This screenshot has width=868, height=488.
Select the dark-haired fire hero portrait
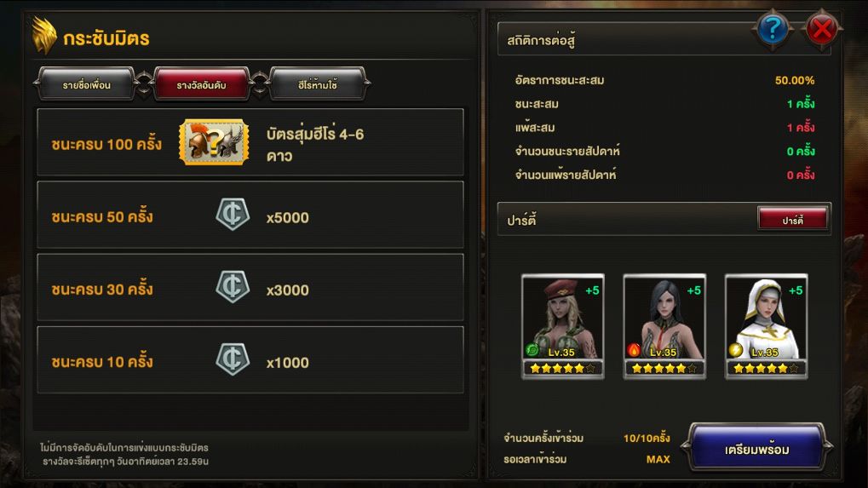coord(664,326)
